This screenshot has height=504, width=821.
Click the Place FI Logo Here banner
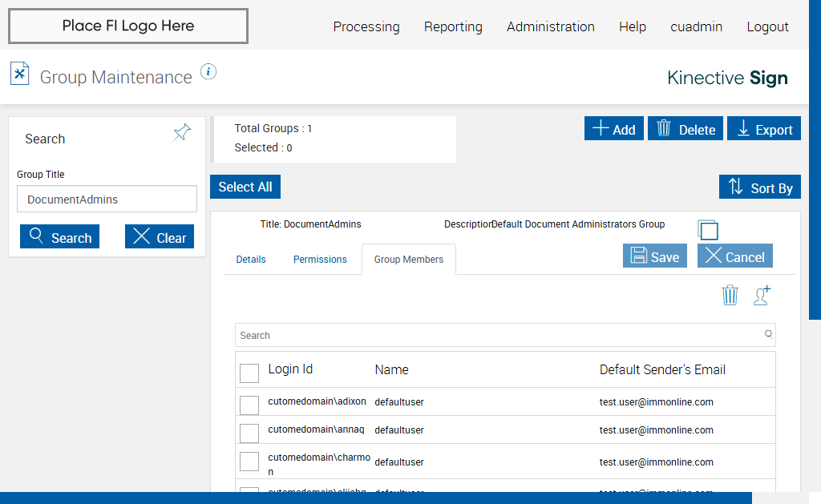128,26
